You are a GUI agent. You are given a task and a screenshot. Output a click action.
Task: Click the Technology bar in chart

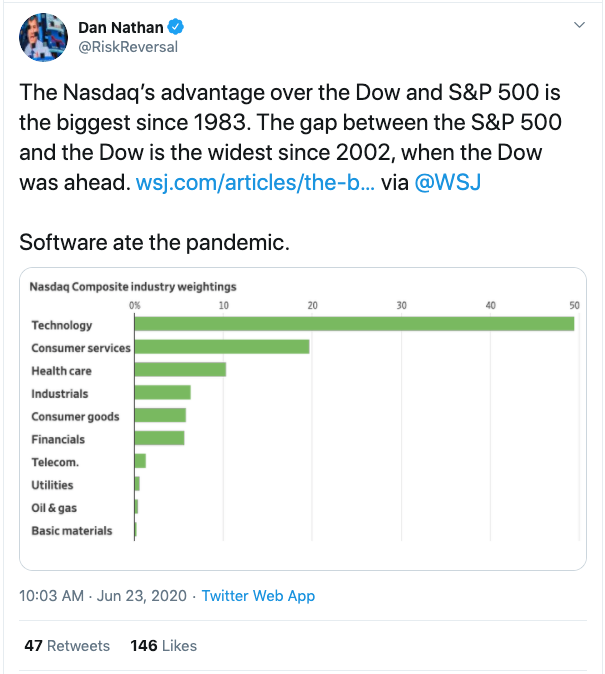click(x=354, y=324)
